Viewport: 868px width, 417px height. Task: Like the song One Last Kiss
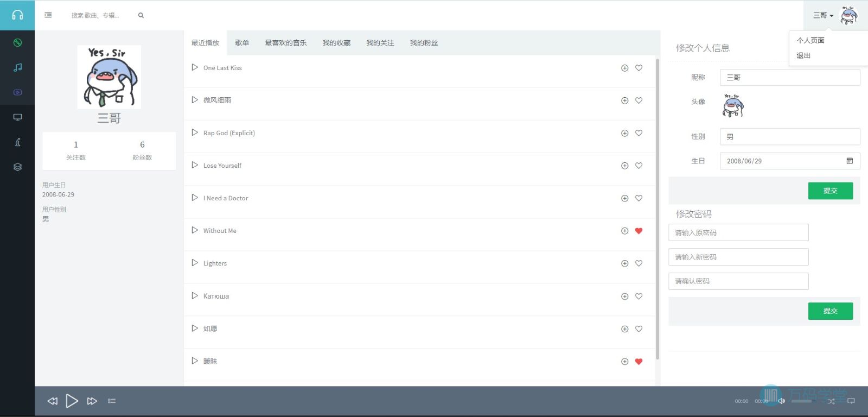coord(639,68)
